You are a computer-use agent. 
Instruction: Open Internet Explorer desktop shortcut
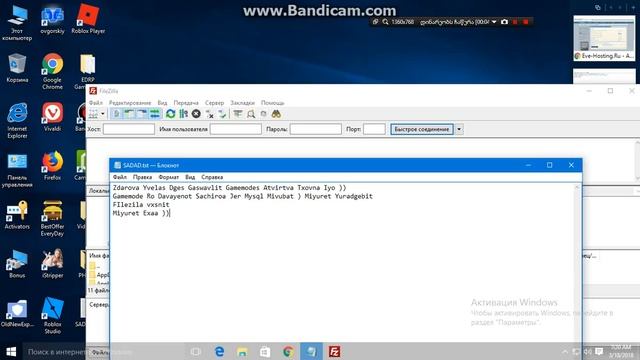tap(17, 120)
